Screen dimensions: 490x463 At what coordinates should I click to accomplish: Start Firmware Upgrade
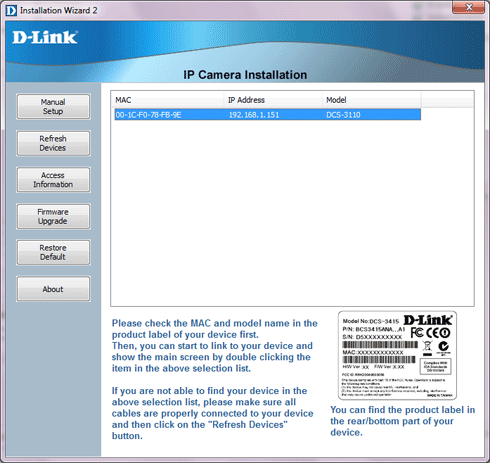point(53,217)
